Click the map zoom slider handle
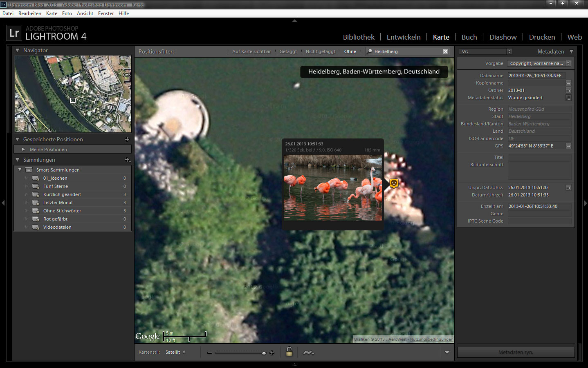This screenshot has width=588, height=368. coord(264,352)
